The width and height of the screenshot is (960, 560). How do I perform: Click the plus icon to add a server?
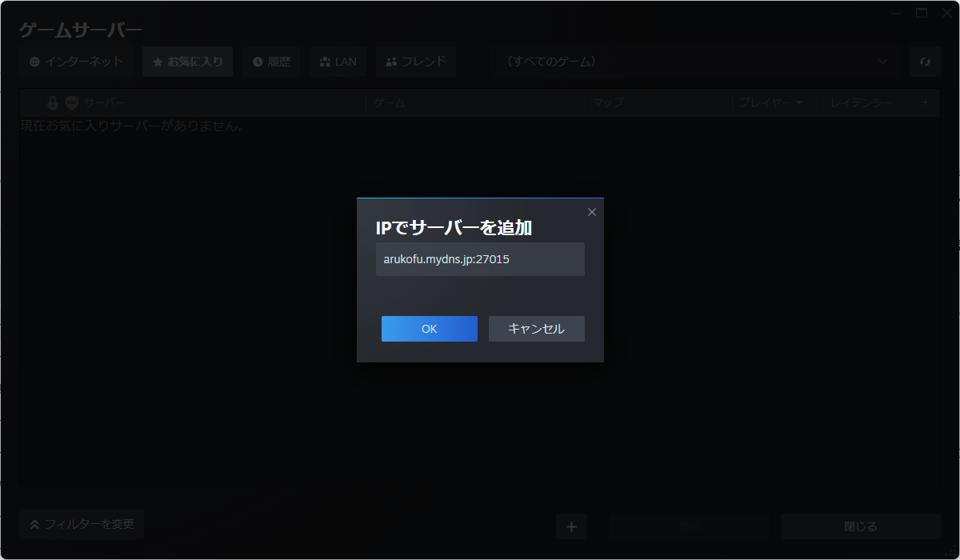pos(571,526)
